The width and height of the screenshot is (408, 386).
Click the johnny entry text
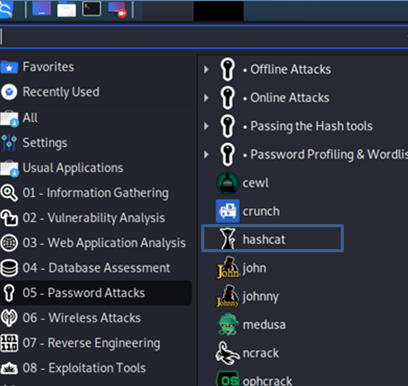coord(260,297)
